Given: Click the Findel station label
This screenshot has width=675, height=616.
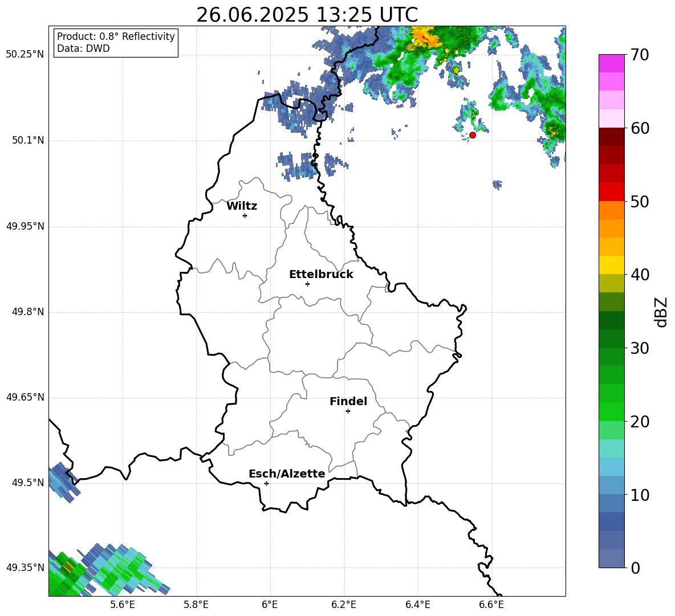Looking at the screenshot, I should click(x=348, y=401).
